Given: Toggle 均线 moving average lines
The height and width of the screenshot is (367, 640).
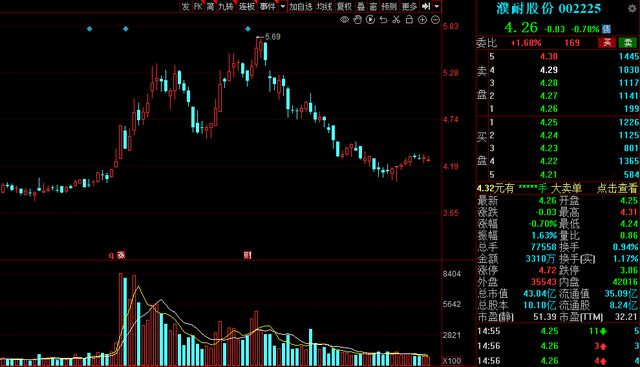Looking at the screenshot, I should (324, 6).
